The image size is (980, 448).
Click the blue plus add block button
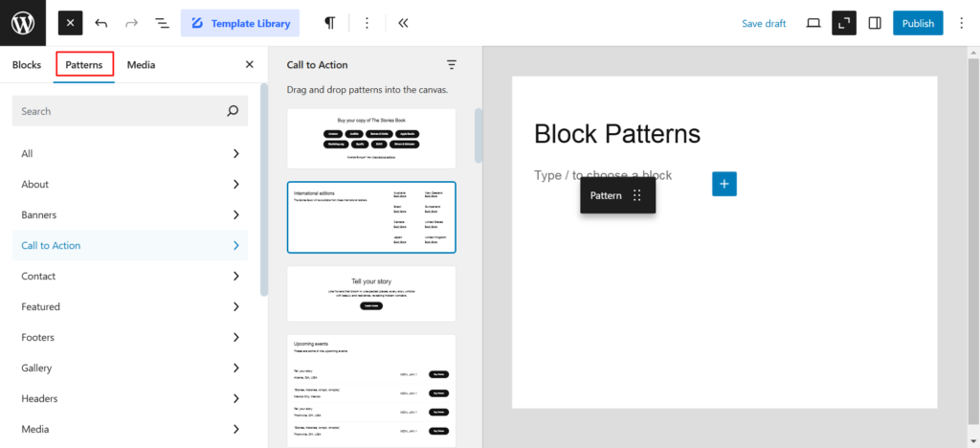(724, 184)
